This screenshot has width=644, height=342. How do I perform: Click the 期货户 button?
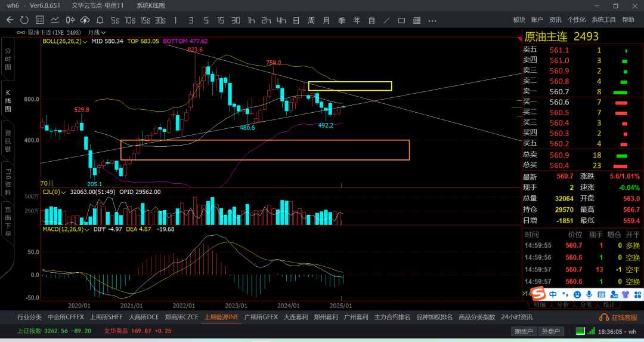point(524,331)
